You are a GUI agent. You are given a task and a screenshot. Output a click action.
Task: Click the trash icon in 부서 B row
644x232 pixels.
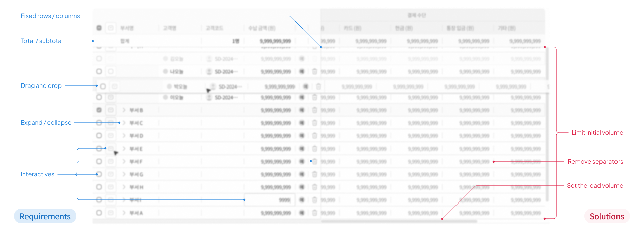pos(314,110)
